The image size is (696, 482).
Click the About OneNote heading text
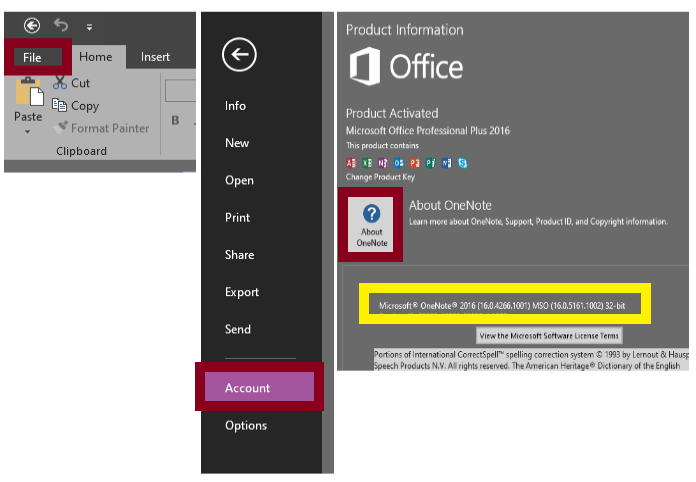click(x=450, y=205)
